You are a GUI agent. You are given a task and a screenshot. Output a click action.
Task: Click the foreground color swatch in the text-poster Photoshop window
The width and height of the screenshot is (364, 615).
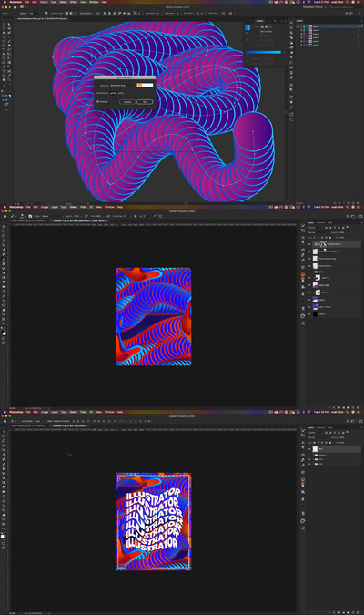coord(3,536)
